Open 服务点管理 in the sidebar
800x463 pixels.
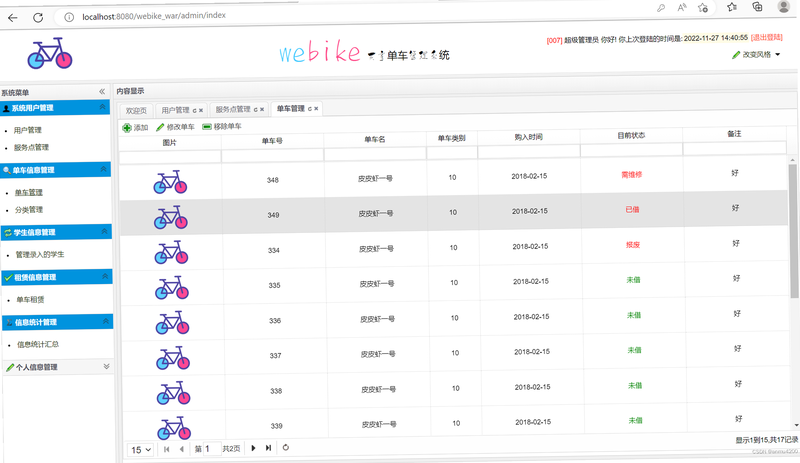pyautogui.click(x=31, y=148)
